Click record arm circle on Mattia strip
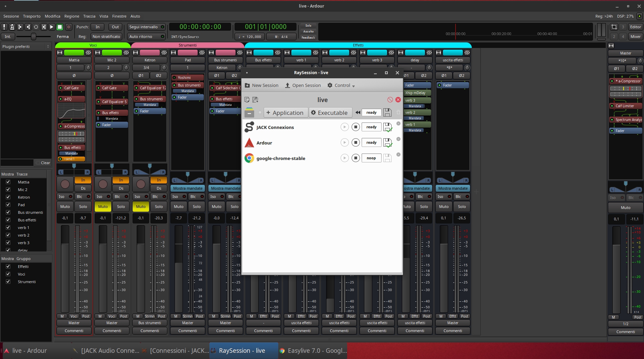This screenshot has width=644, height=359. (x=65, y=184)
